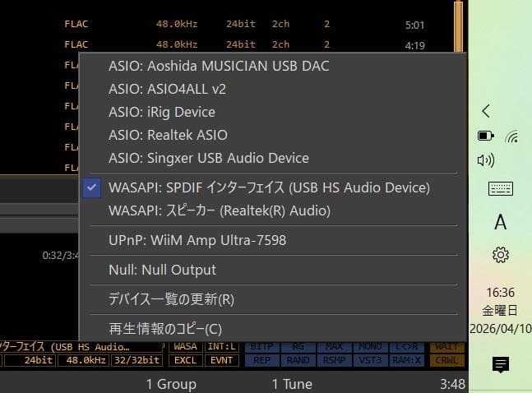Select WASAPI: スピーカー (Realtek(R) Audio) output
The image size is (532, 393).
(x=273, y=210)
